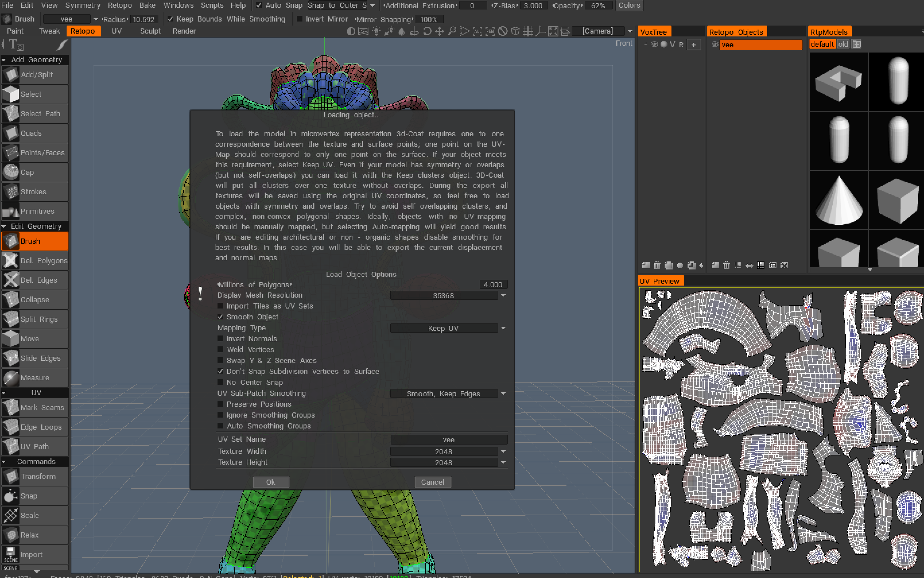Expand Texture Width dropdown
The height and width of the screenshot is (578, 924).
[503, 451]
